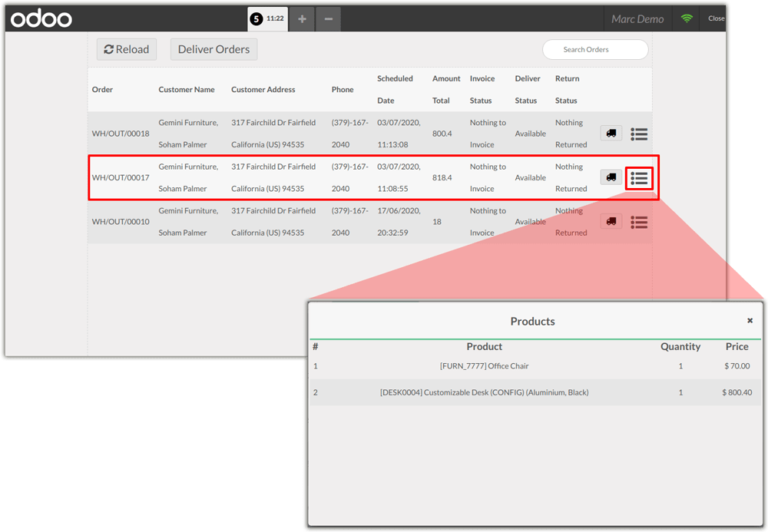Click customer name in WH/OUT/00018 row
The width and height of the screenshot is (768, 532).
(x=188, y=134)
